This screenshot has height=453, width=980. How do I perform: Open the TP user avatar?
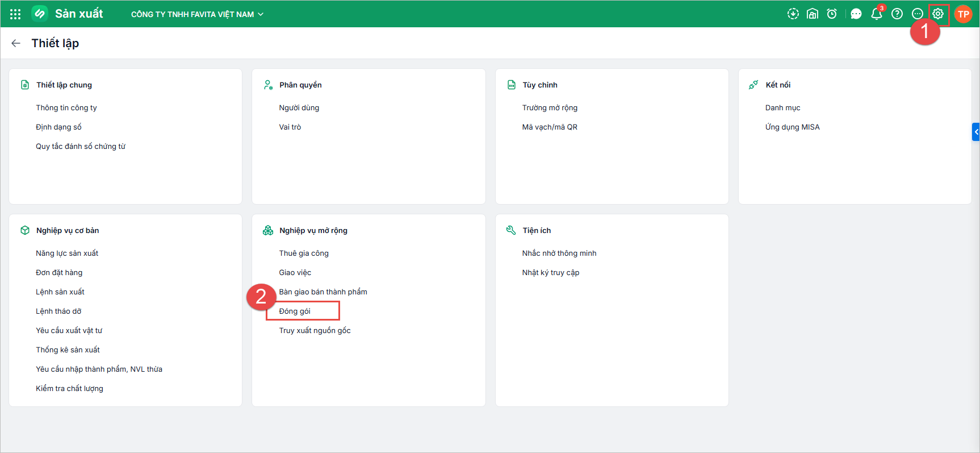click(x=964, y=14)
